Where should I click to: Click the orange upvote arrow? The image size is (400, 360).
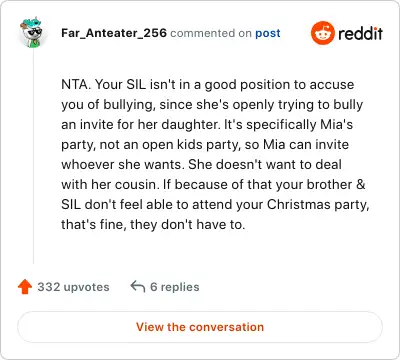click(25, 287)
